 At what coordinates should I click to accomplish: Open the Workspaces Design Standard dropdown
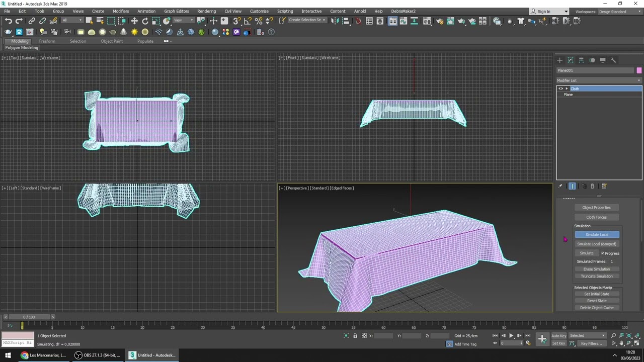[x=620, y=12]
